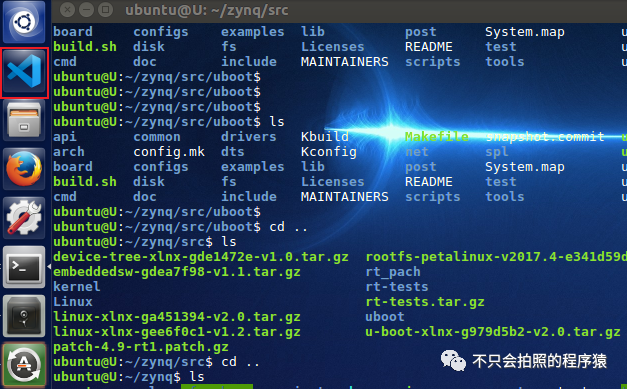This screenshot has height=389, width=627.
Task: Click u-boot-xlnx-g979d5b2-v2.0.tar.gz text
Action: click(x=493, y=331)
